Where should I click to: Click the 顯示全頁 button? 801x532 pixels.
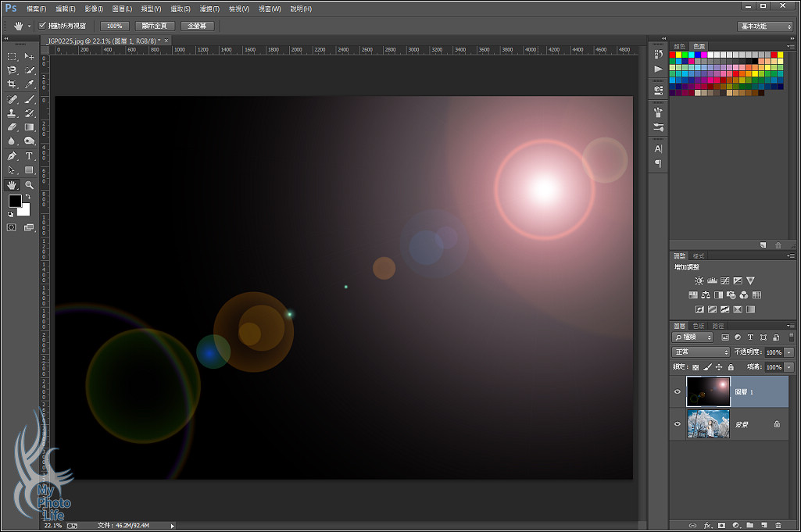(153, 26)
